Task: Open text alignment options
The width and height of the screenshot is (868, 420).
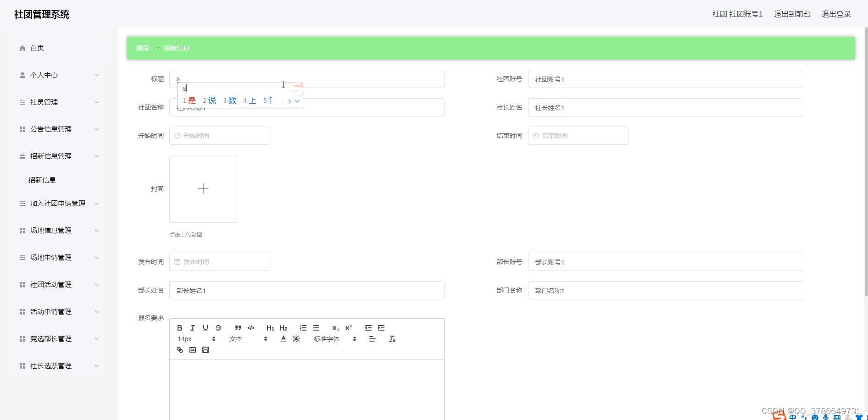Action: pos(372,339)
